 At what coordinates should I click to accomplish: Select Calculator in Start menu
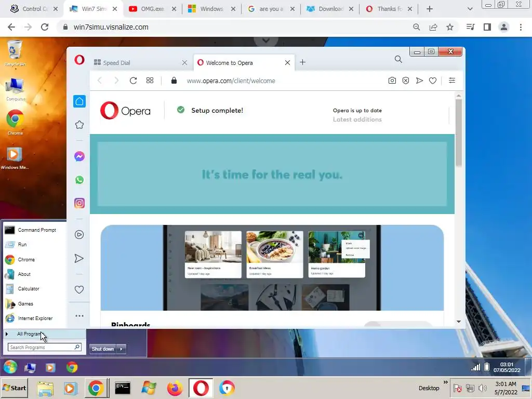34,289
